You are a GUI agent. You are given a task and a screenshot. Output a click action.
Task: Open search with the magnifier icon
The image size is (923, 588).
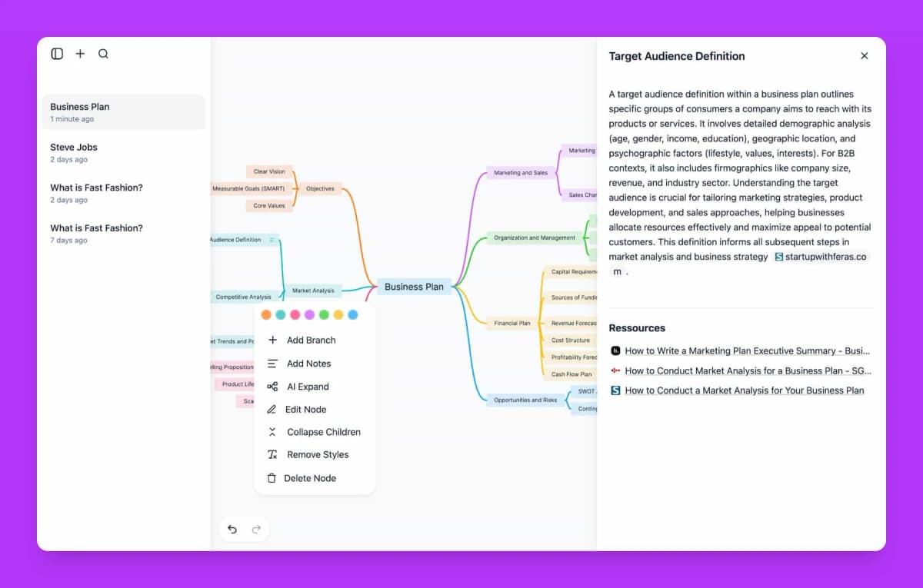click(103, 54)
